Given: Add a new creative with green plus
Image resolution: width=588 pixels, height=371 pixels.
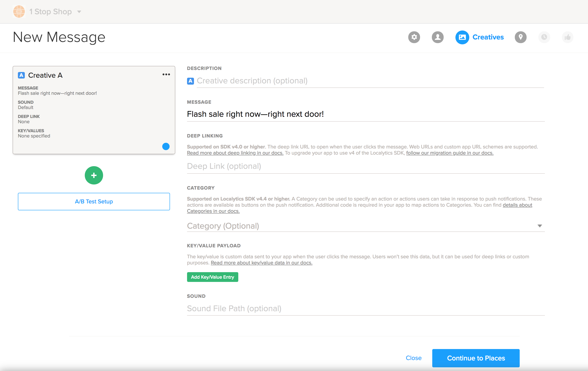Looking at the screenshot, I should coord(94,175).
